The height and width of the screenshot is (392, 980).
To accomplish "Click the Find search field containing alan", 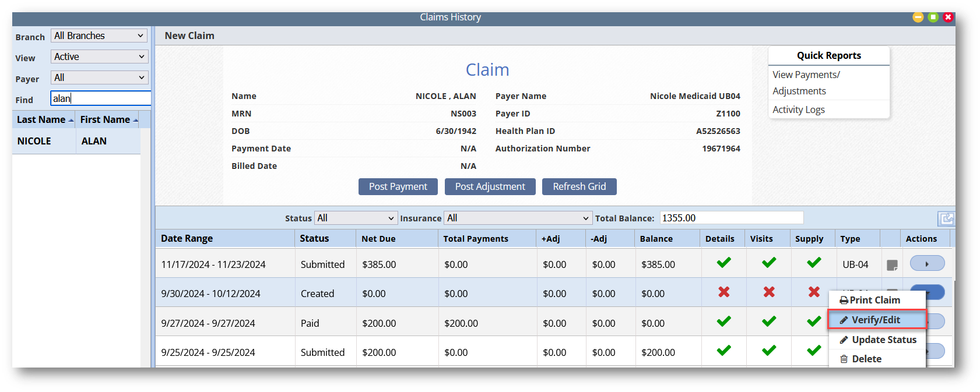I will pos(100,98).
